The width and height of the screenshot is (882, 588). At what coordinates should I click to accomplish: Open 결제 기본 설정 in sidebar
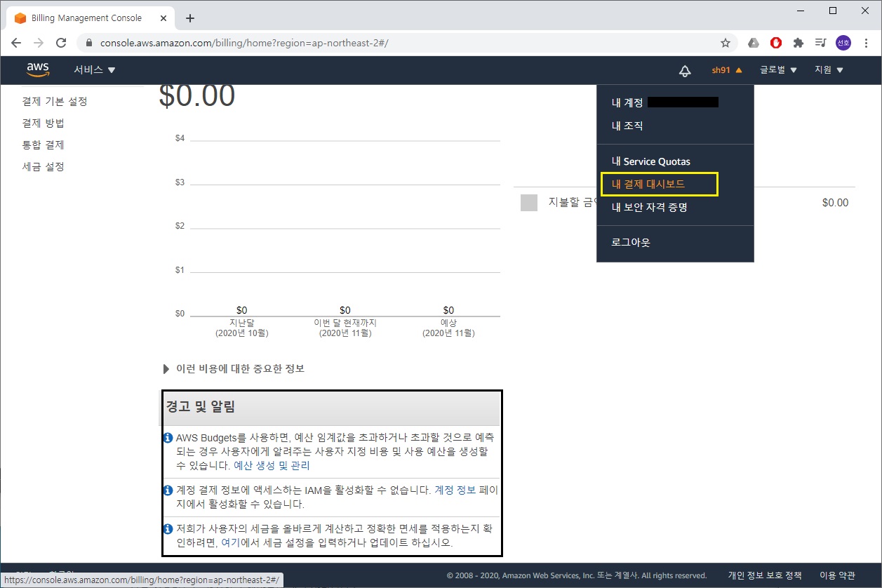55,102
